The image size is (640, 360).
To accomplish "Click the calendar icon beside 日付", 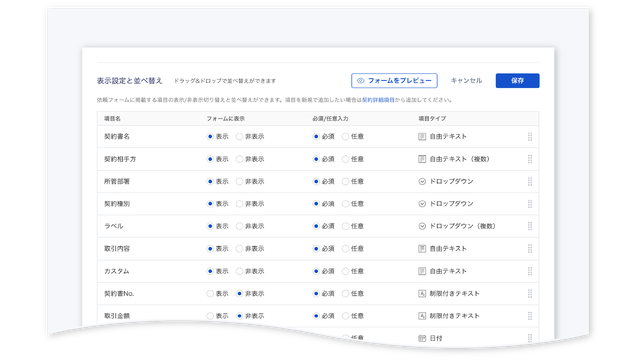I will pos(422,338).
